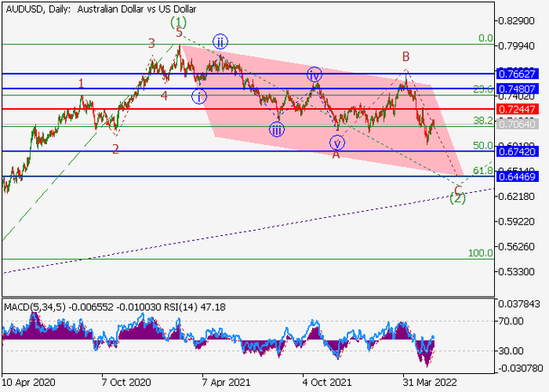
Task: Select the green (1) wave label
Action: click(178, 21)
